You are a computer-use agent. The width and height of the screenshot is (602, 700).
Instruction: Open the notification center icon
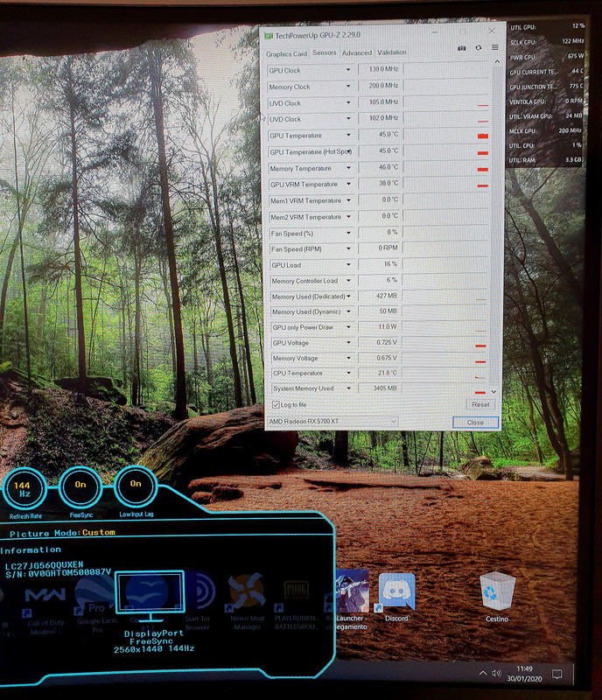(x=556, y=673)
